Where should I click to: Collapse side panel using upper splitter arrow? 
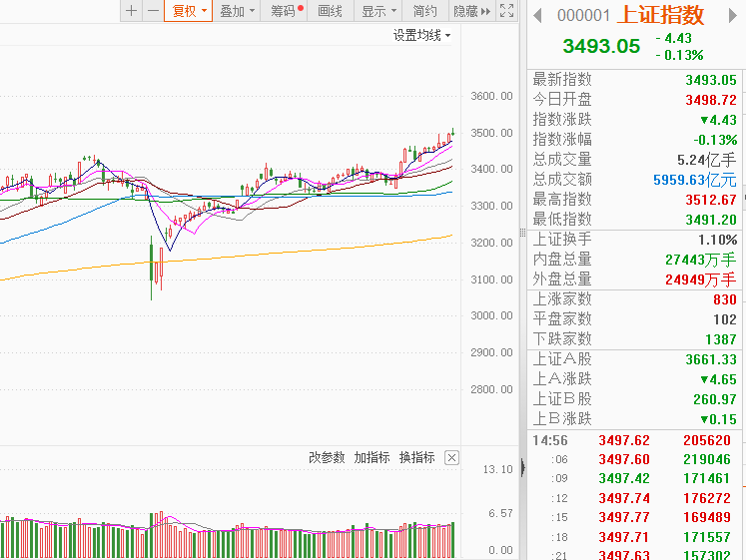(521, 232)
